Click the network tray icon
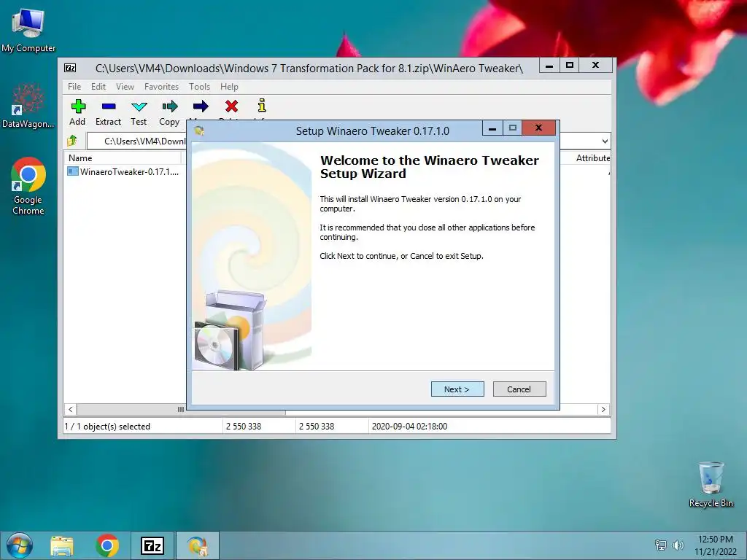This screenshot has height=560, width=747. pyautogui.click(x=661, y=545)
